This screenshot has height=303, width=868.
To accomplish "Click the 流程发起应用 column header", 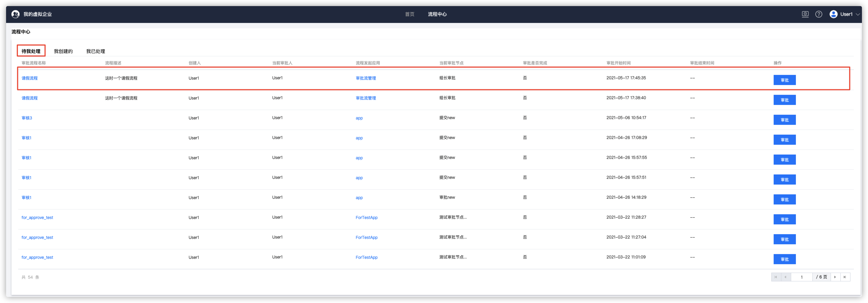I will [368, 63].
